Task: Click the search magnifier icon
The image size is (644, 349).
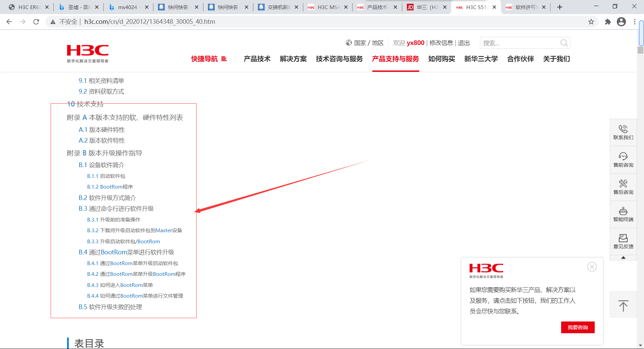Action: click(564, 43)
